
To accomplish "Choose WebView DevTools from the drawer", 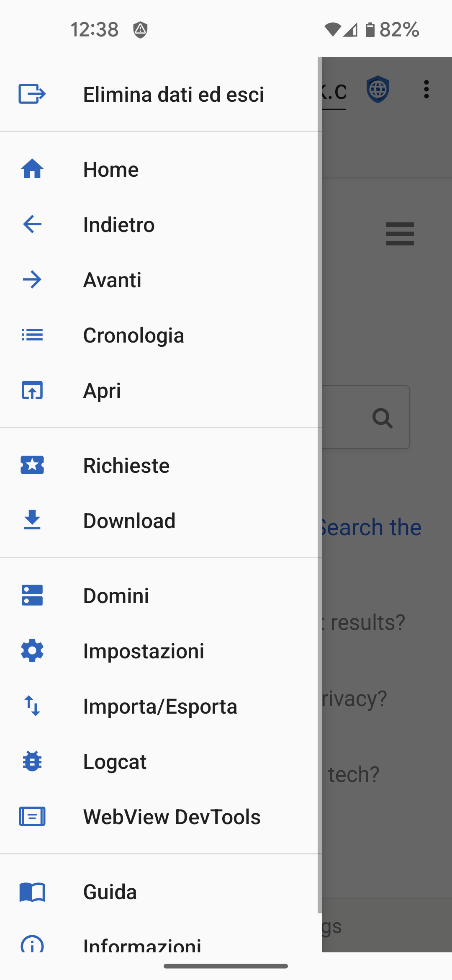I will point(172,817).
